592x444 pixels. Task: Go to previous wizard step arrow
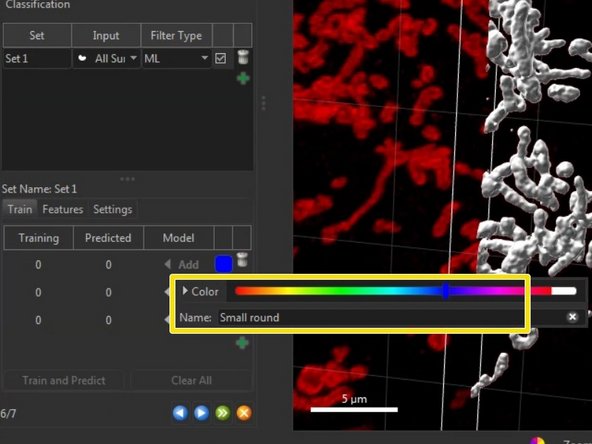(180, 413)
